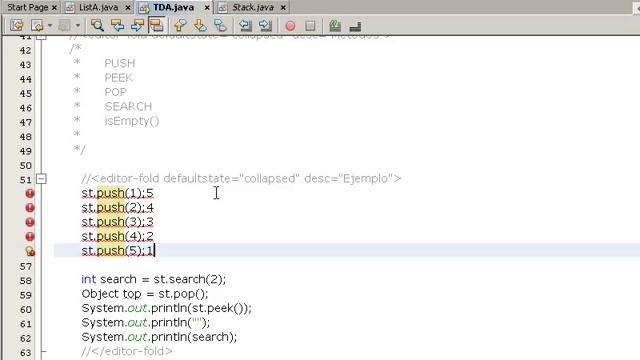
Task: Click line number 58 in the gutter
Action: pos(25,280)
